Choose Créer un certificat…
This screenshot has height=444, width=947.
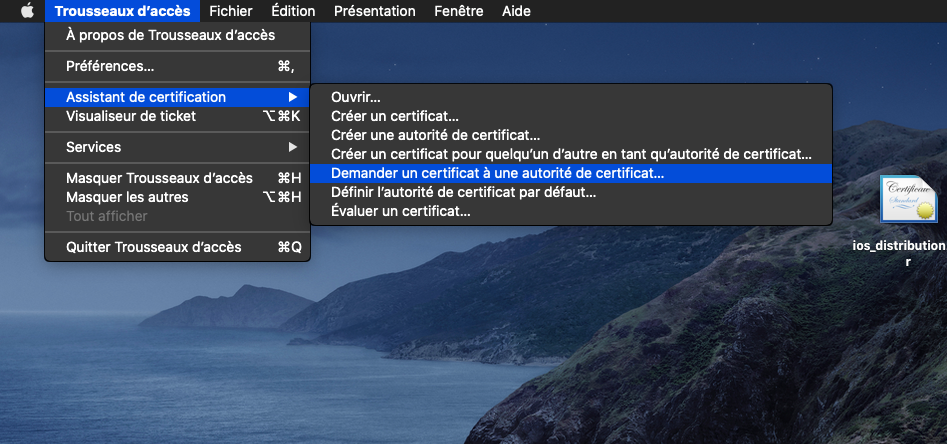point(571,116)
